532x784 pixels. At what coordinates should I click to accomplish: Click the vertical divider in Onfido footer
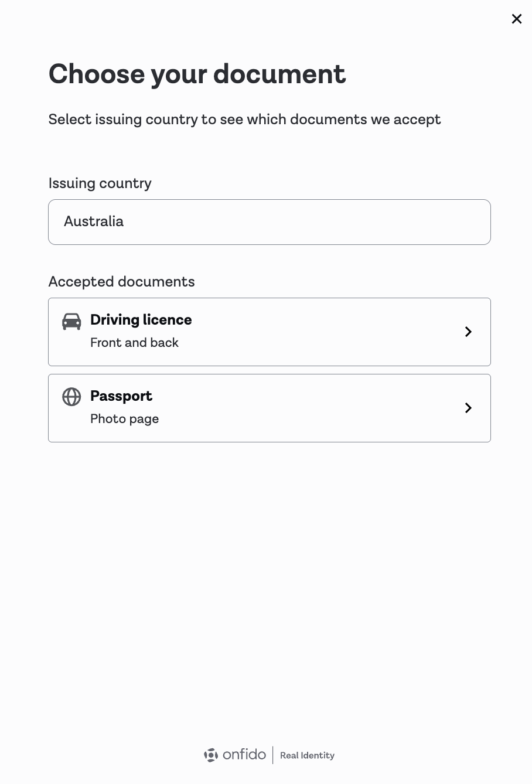(273, 755)
